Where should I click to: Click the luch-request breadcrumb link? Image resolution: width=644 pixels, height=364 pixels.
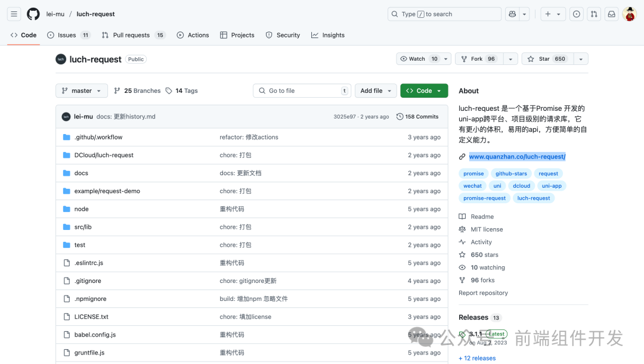click(95, 14)
